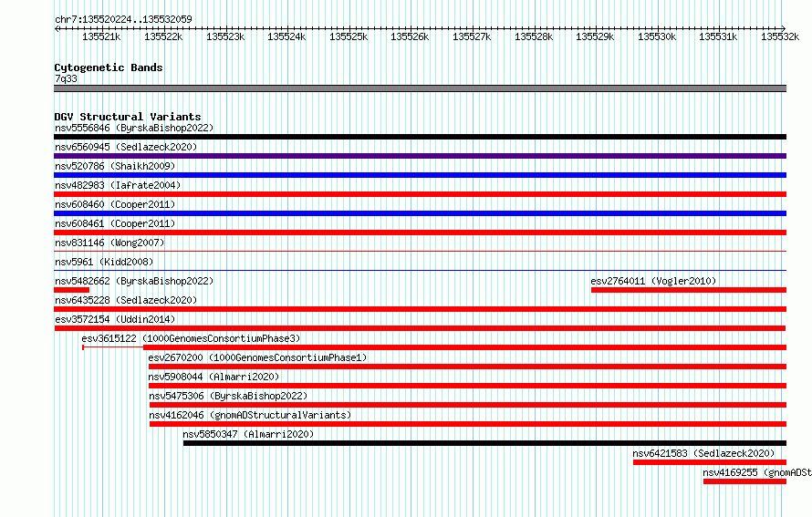Click the nsv5850347 (Almarri2020) label
The height and width of the screenshot is (517, 812).
[248, 434]
